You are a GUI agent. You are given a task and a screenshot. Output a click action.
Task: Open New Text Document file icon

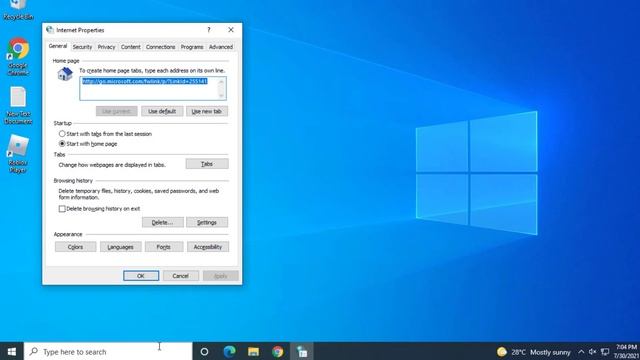click(18, 105)
